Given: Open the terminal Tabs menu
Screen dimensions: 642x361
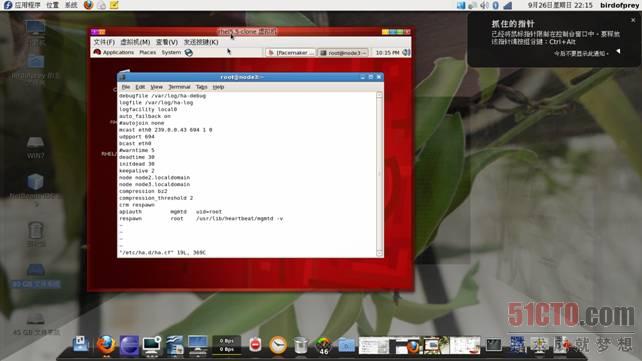Looking at the screenshot, I should pyautogui.click(x=201, y=87).
